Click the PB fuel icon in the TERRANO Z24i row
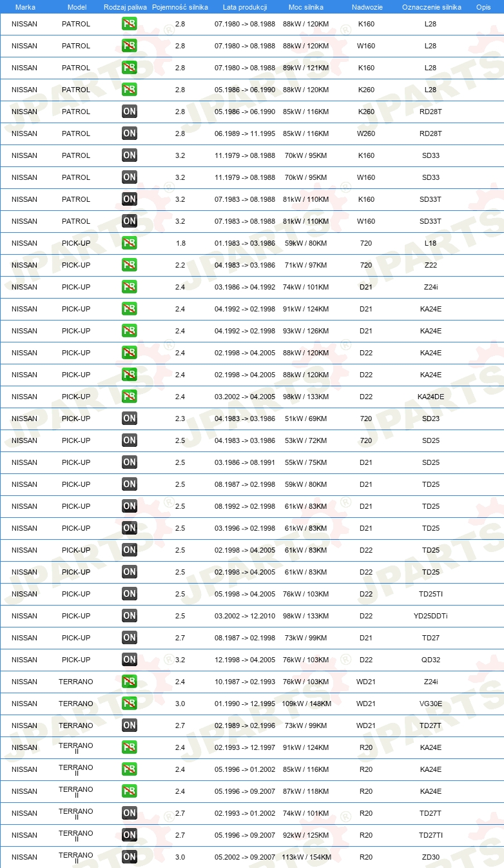This screenshot has width=504, height=868. pos(130,682)
